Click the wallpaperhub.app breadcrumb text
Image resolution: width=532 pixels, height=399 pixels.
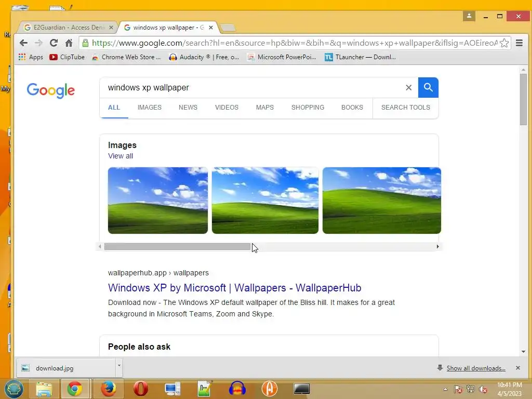coord(158,273)
